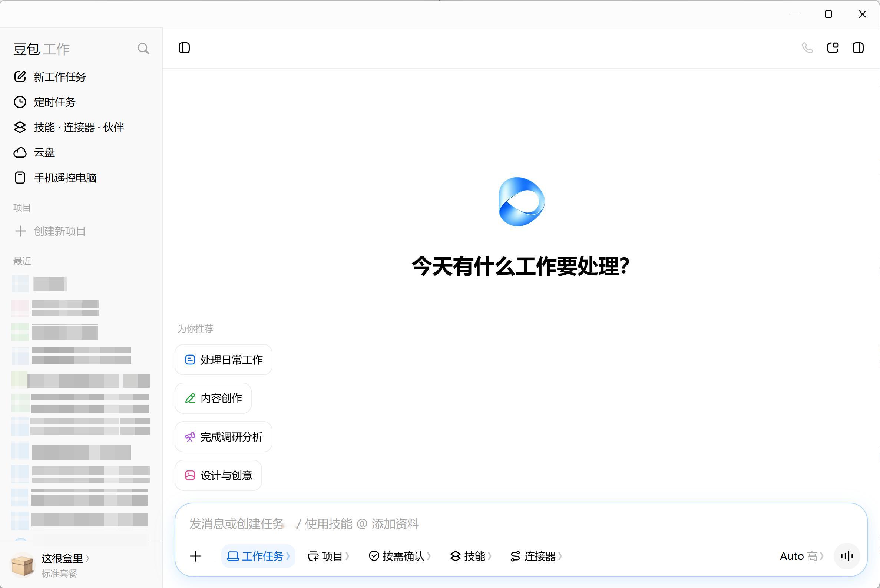Screen dimensions: 880x588
Task: Start a voice call with phone icon
Action: [x=807, y=48]
